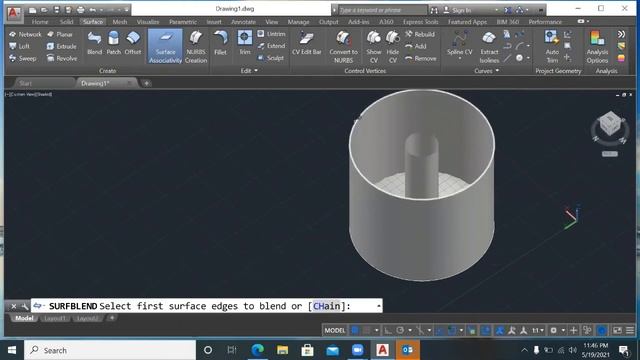Toggle Polar tracking in status bar

coord(400,330)
